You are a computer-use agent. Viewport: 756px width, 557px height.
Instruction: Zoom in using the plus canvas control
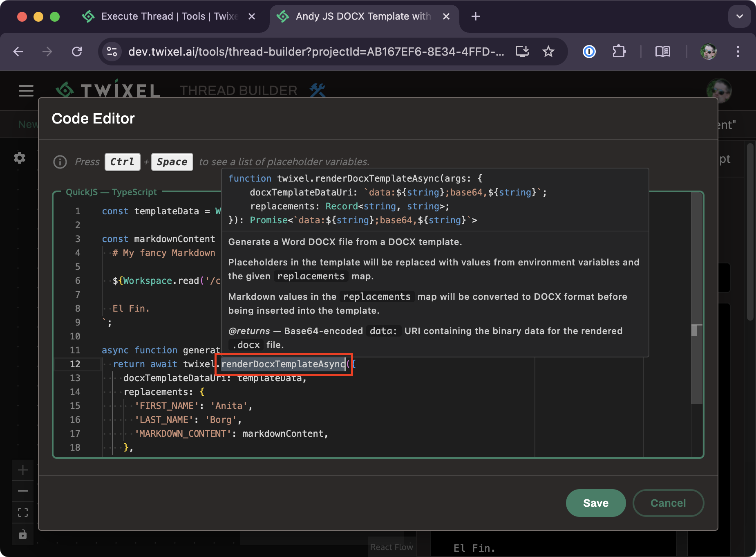click(22, 470)
